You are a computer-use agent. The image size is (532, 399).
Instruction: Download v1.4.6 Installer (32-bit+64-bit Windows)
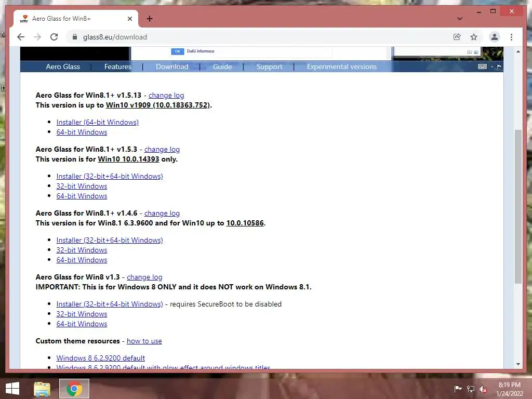click(110, 240)
